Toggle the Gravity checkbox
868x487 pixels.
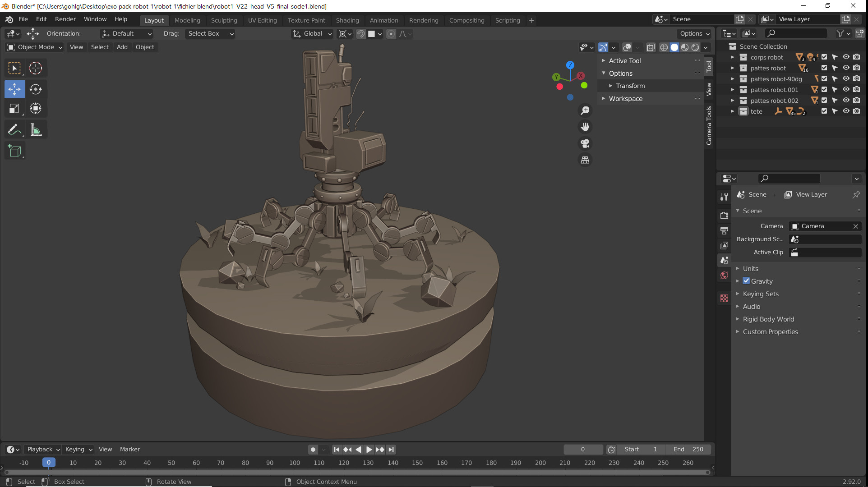(746, 281)
